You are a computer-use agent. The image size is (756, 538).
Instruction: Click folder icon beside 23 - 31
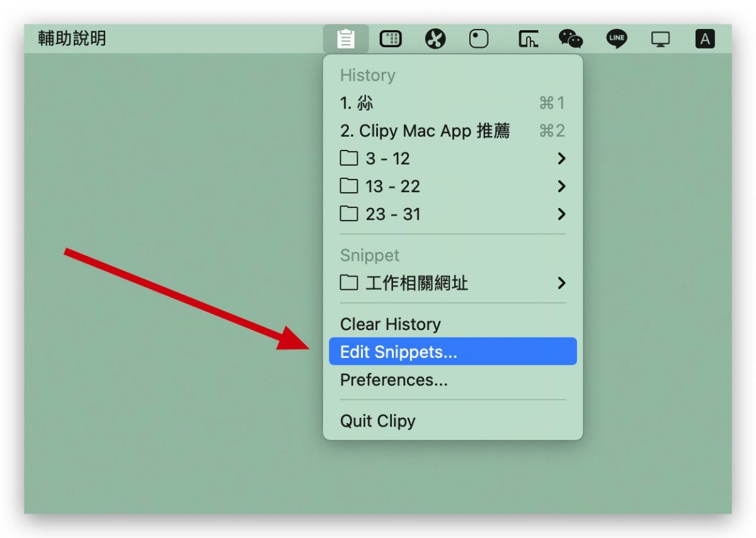coord(349,214)
